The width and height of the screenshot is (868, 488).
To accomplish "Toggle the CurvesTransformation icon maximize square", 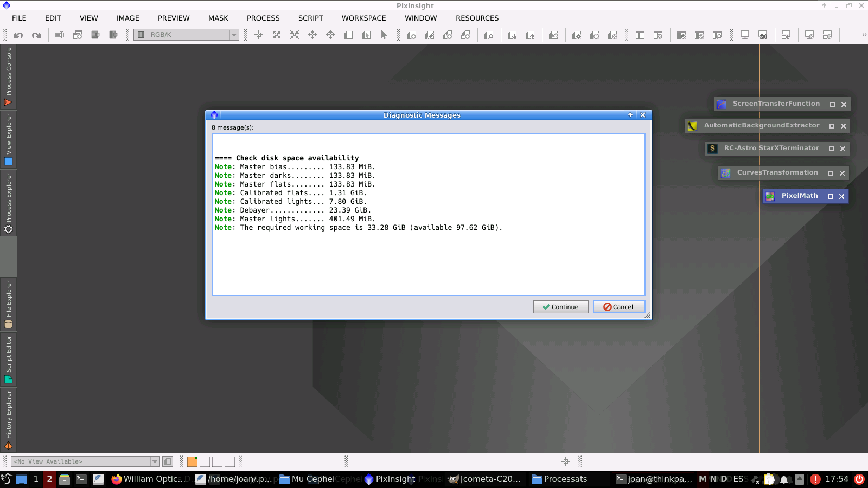I will [x=831, y=174].
